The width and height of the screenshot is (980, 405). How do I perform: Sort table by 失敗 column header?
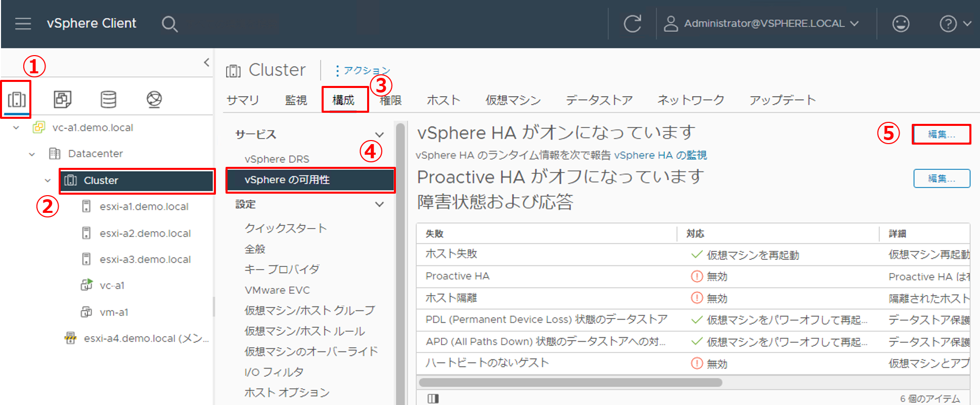point(434,234)
